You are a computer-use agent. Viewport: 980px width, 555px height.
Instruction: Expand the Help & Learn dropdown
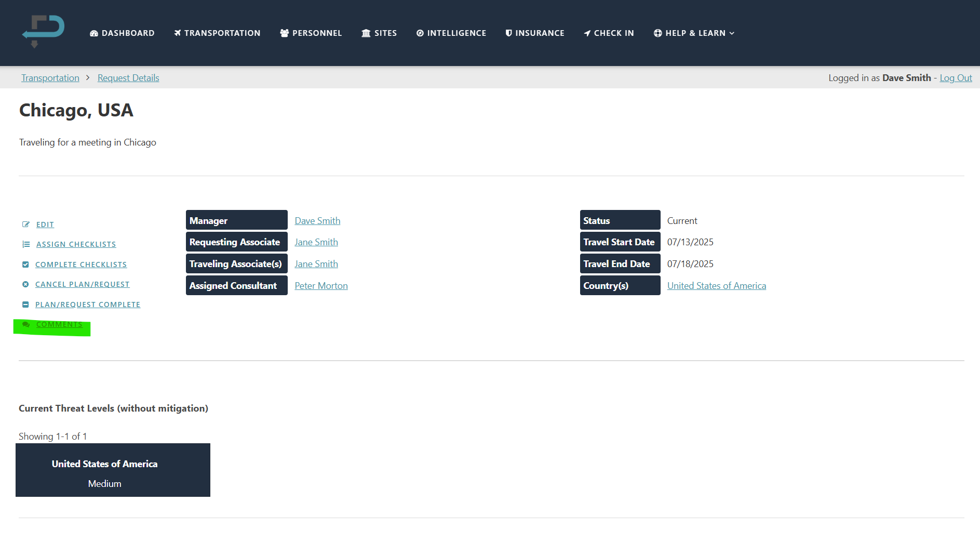[694, 33]
